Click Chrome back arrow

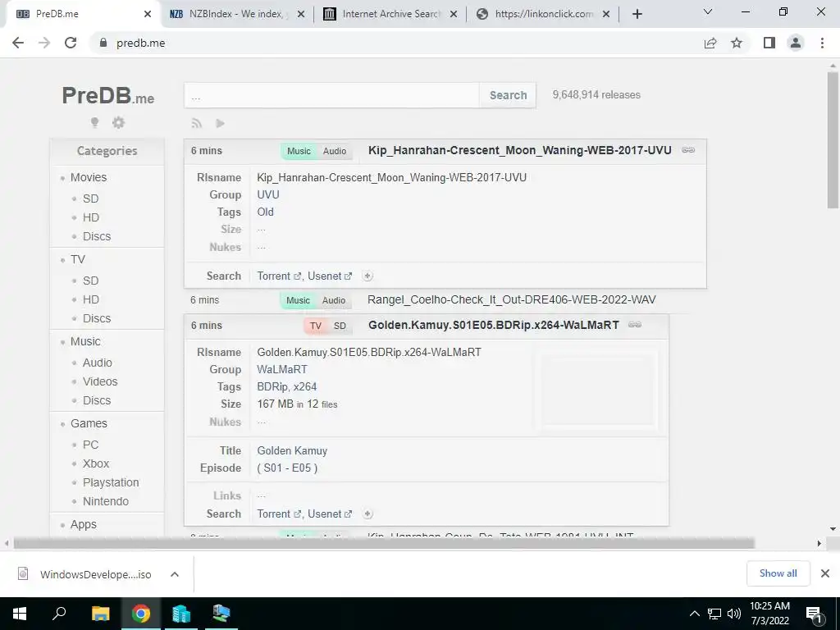click(18, 43)
